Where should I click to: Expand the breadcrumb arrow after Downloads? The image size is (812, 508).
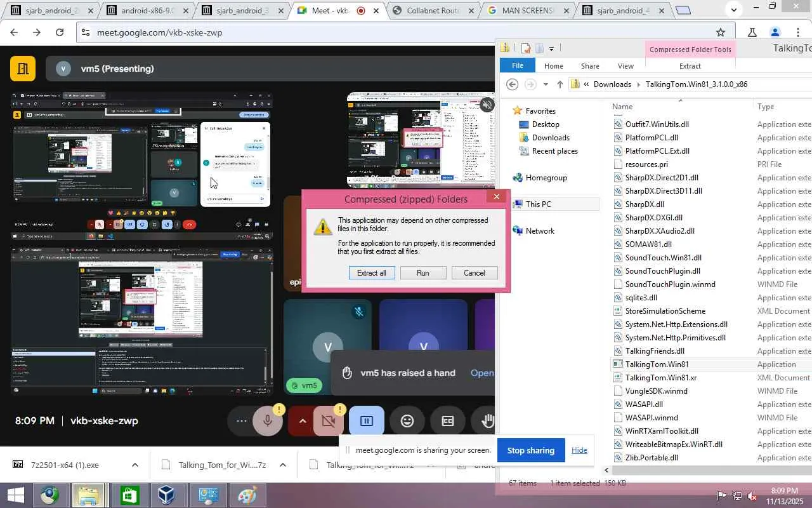[x=638, y=84]
